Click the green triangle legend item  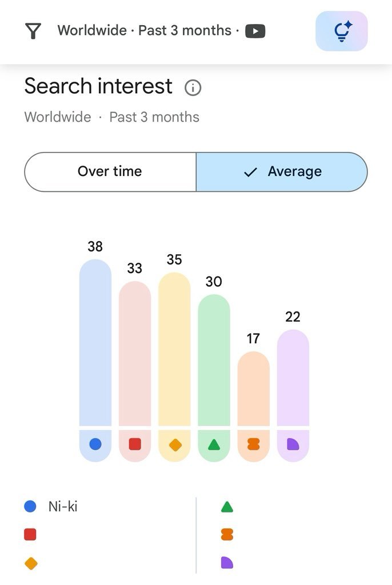(227, 507)
